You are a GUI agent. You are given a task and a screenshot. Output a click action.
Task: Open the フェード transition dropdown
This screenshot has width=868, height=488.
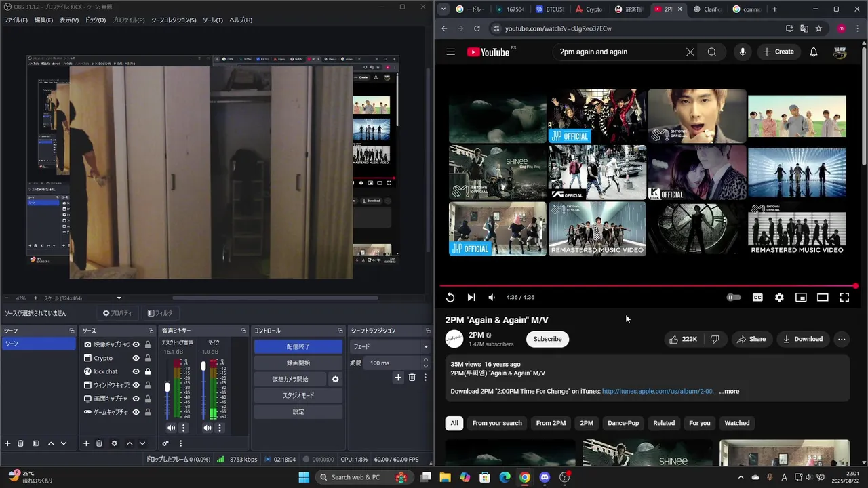(x=390, y=346)
